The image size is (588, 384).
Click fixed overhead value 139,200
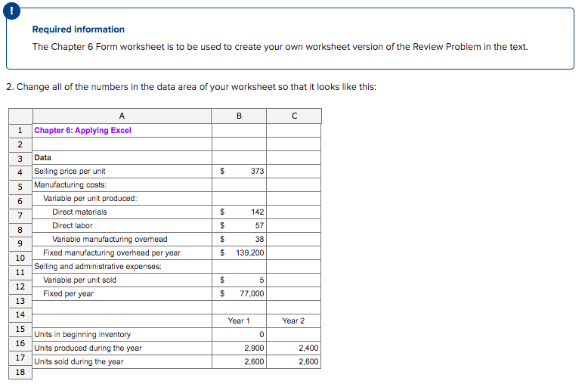[x=249, y=252]
